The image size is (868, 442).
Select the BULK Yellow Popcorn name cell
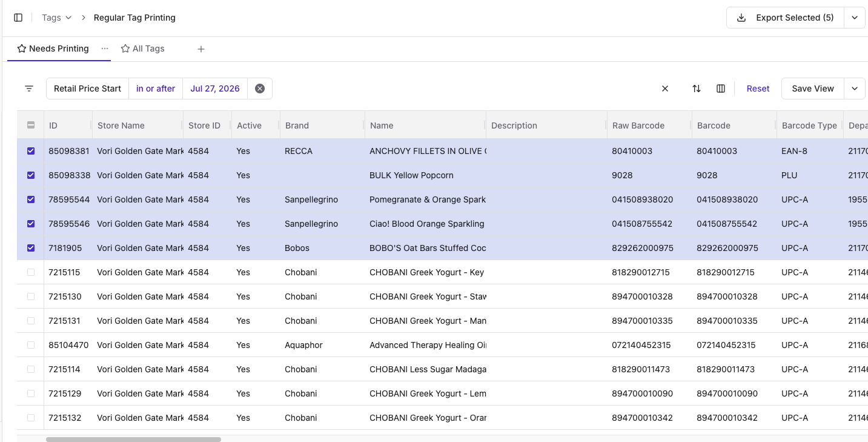(425, 175)
